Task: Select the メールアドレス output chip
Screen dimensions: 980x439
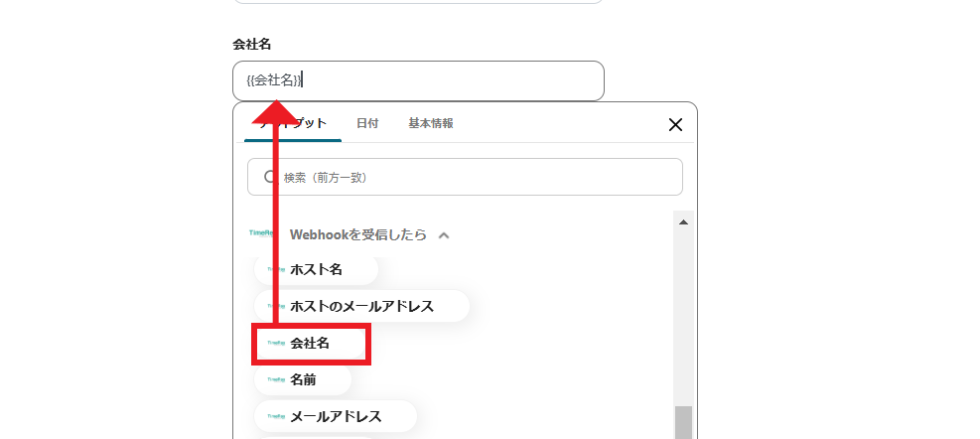Action: click(336, 416)
